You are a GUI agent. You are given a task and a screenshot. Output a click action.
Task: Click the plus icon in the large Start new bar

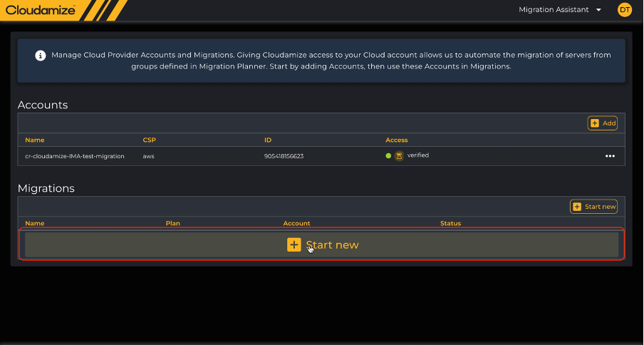294,244
